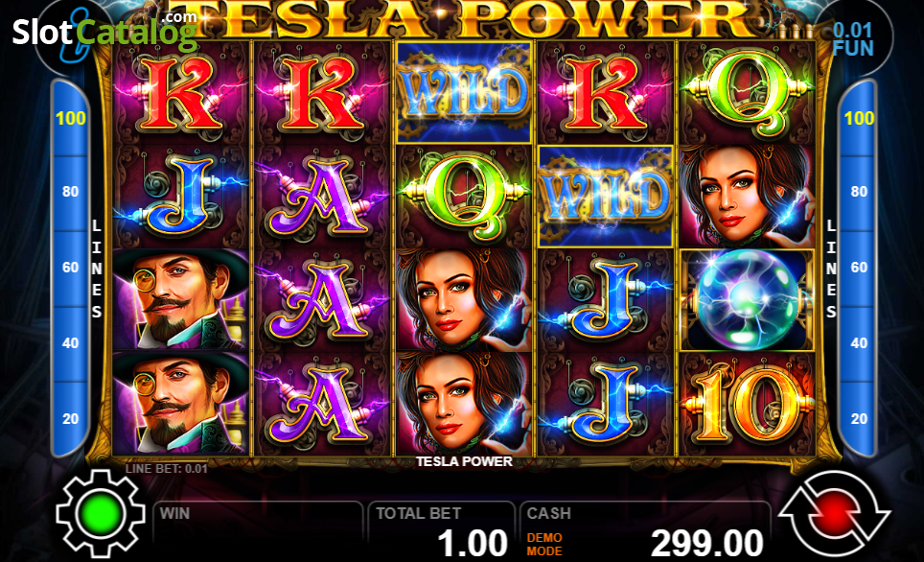
Task: Open the SlotCatalog.com logo link
Action: (x=104, y=31)
